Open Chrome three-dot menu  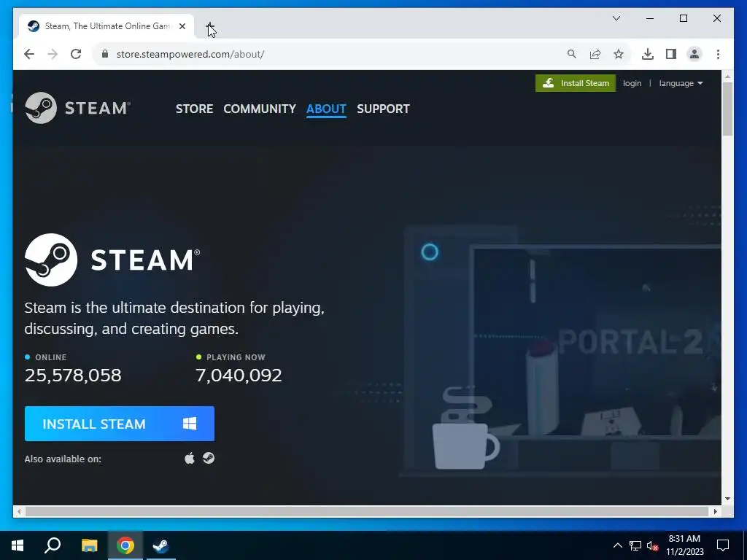[x=718, y=54]
